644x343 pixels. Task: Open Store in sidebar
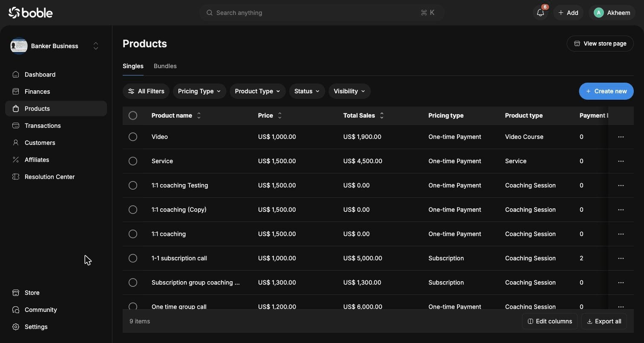click(56, 293)
